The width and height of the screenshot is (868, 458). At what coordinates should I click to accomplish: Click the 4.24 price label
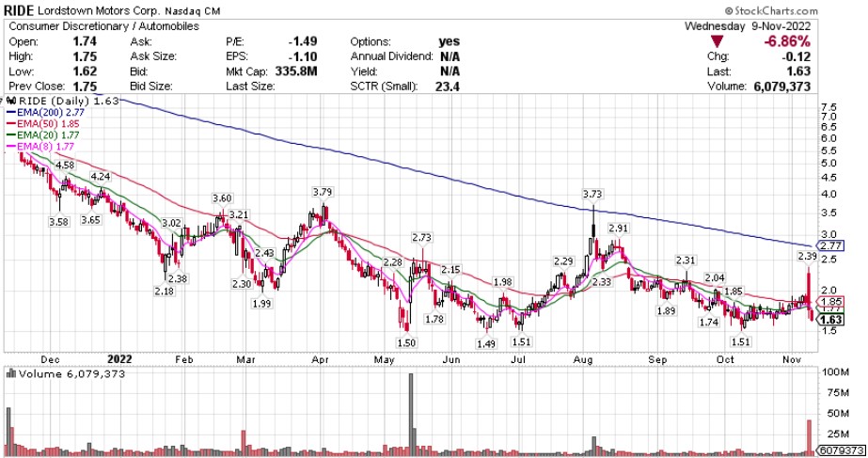pos(101,177)
